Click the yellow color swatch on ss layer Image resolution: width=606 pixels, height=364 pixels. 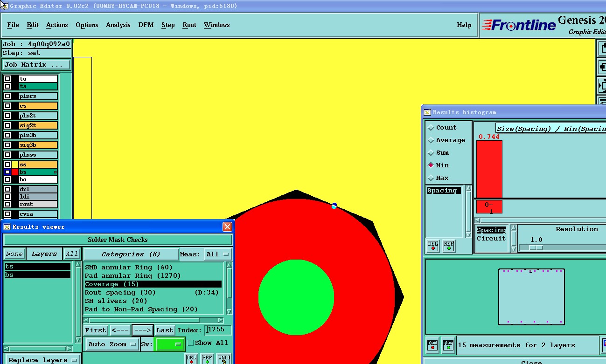tap(15, 165)
